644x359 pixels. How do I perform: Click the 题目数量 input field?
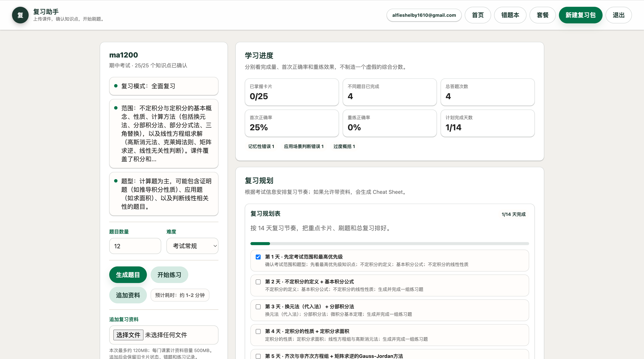click(x=135, y=246)
